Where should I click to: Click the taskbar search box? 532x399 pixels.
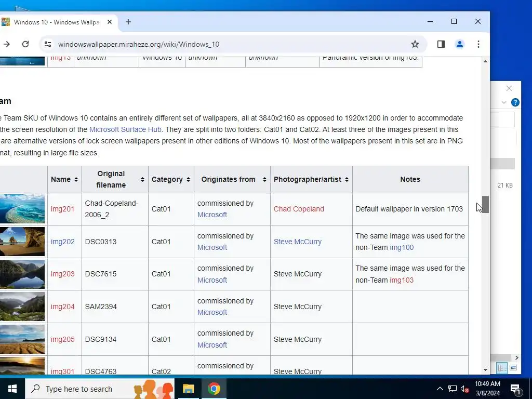(x=100, y=389)
